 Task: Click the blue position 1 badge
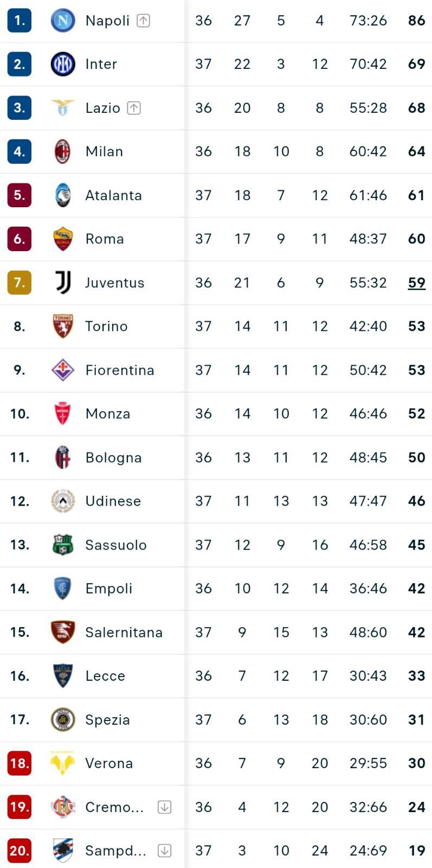(20, 21)
